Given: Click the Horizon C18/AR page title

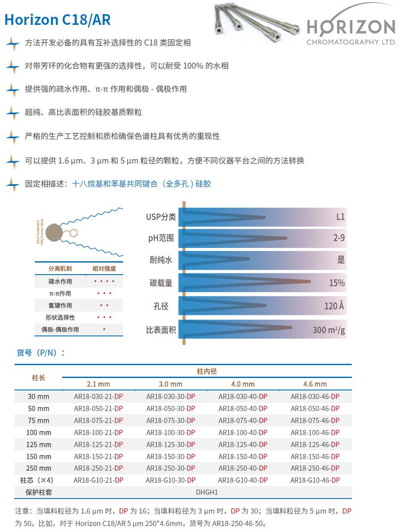Looking at the screenshot, I should [x=57, y=20].
